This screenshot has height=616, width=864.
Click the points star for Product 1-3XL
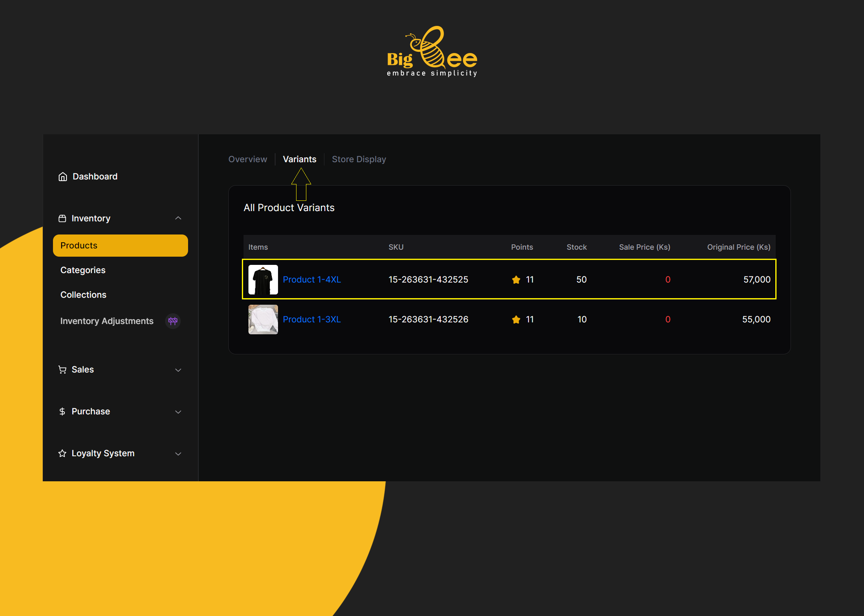point(516,319)
